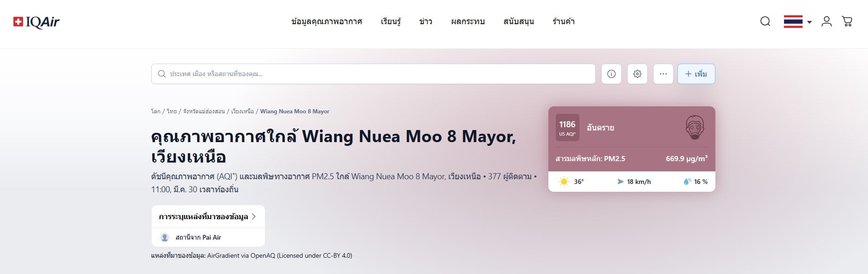Click the page heading คุณภาพอากาศใกล้ Wiang Nuea
Screen dimensions: 868x274
[x=334, y=146]
